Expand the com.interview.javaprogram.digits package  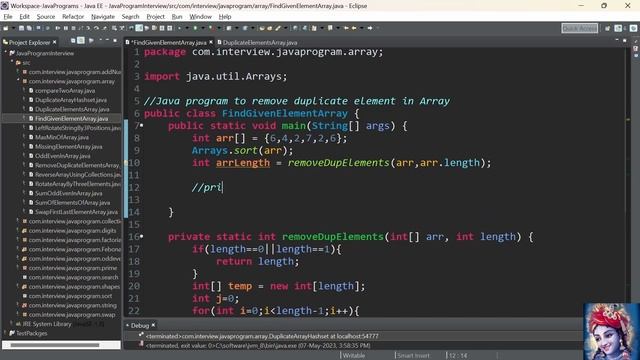pyautogui.click(x=18, y=230)
